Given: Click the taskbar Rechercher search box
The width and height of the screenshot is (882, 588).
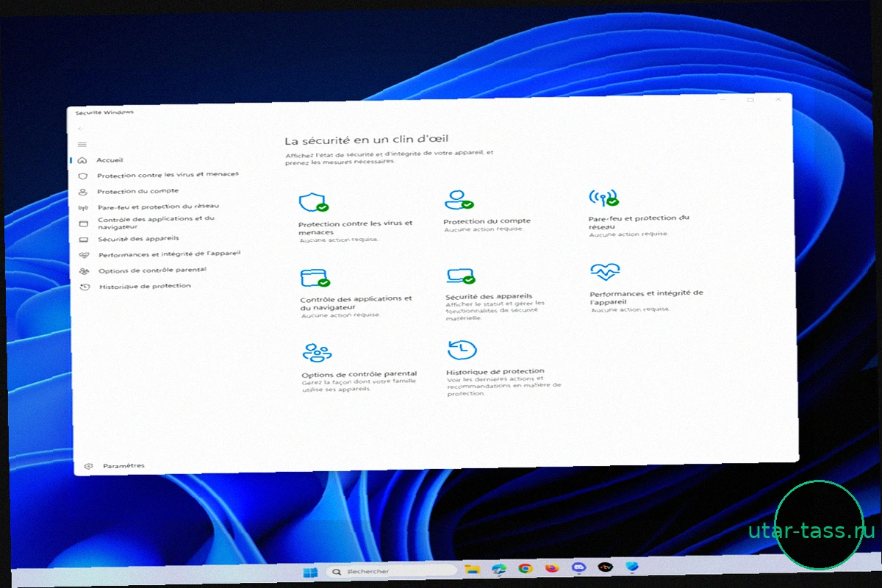Looking at the screenshot, I should pyautogui.click(x=391, y=570).
